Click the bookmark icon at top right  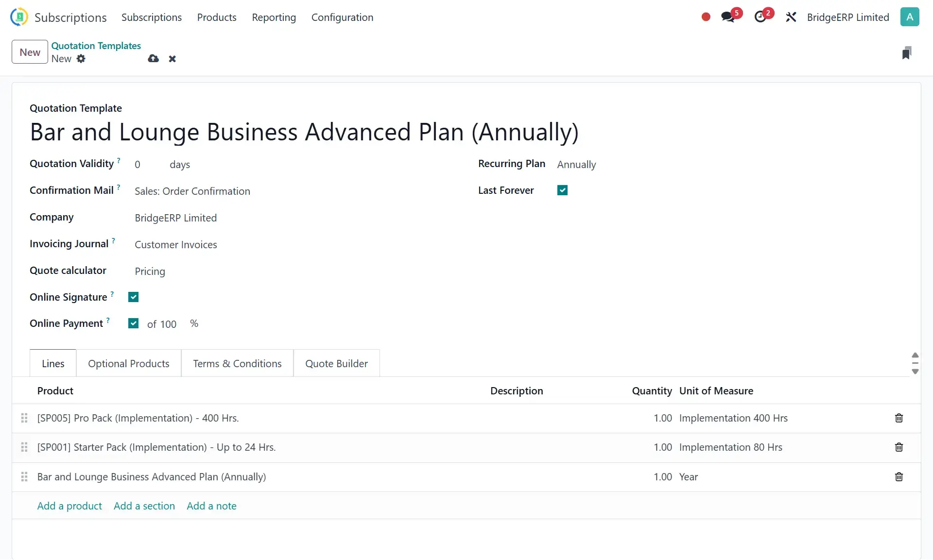click(906, 53)
